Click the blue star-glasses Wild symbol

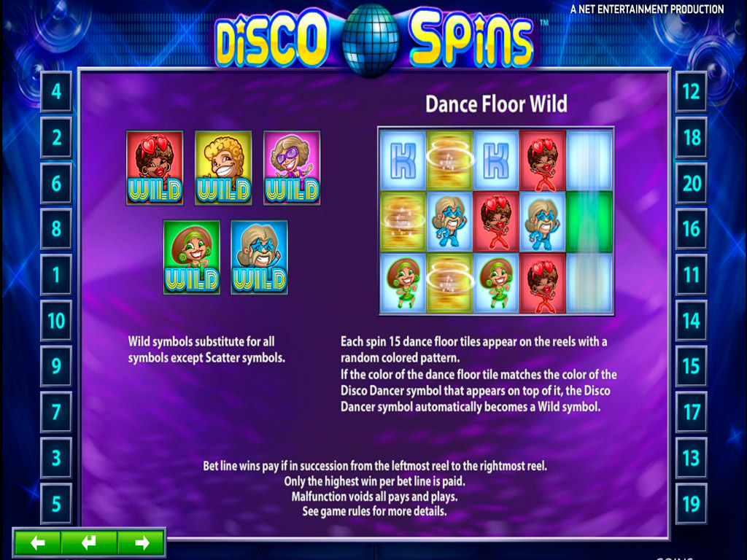coord(259,257)
